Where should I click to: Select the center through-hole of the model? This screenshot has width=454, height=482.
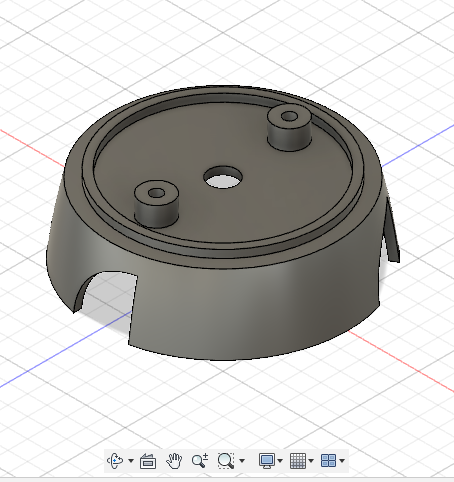point(223,177)
